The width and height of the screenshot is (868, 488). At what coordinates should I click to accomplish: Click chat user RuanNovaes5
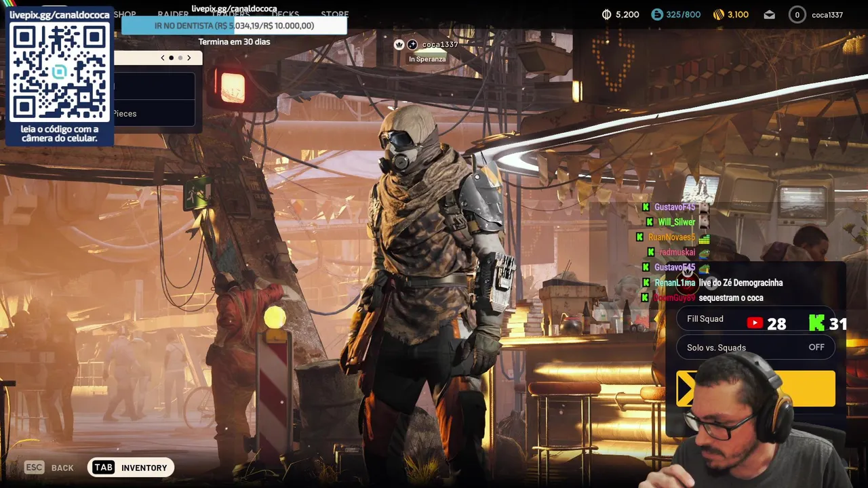[x=671, y=237]
